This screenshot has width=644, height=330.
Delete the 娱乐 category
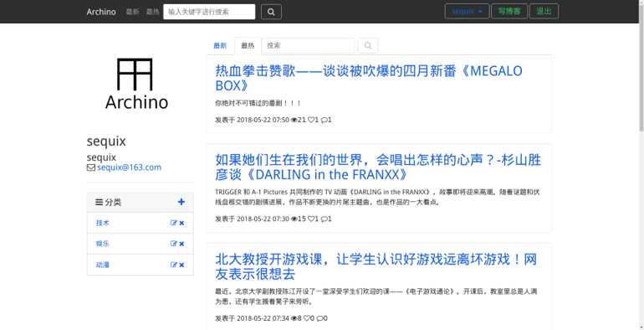click(x=182, y=244)
